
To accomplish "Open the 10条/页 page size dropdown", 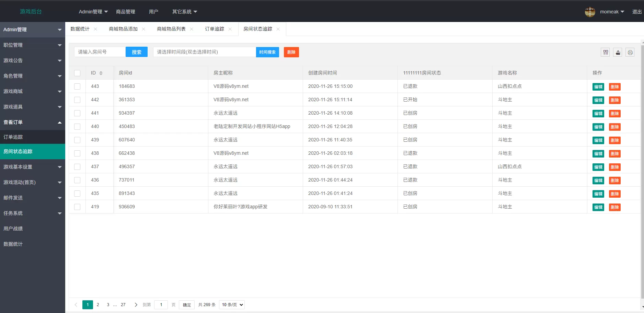I will coord(232,304).
